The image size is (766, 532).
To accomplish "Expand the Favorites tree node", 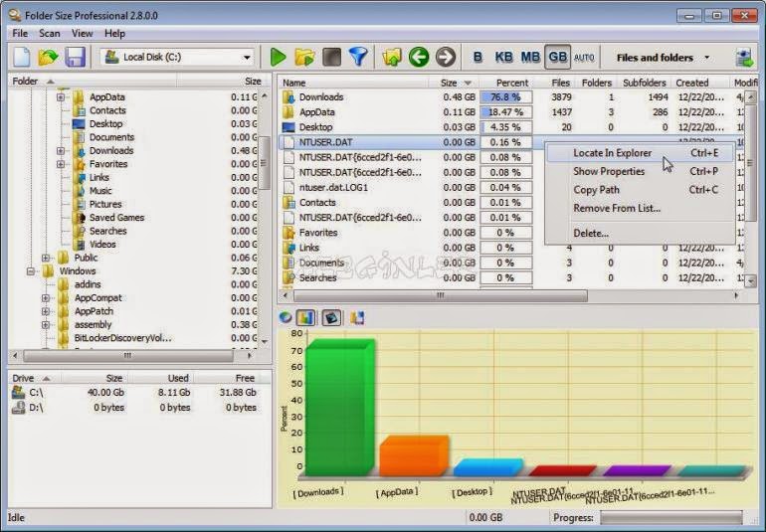I will point(61,164).
